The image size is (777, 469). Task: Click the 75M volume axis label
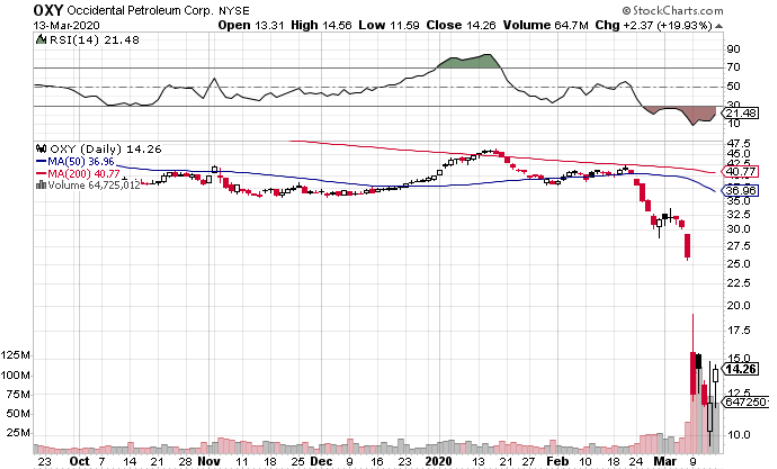(x=18, y=394)
